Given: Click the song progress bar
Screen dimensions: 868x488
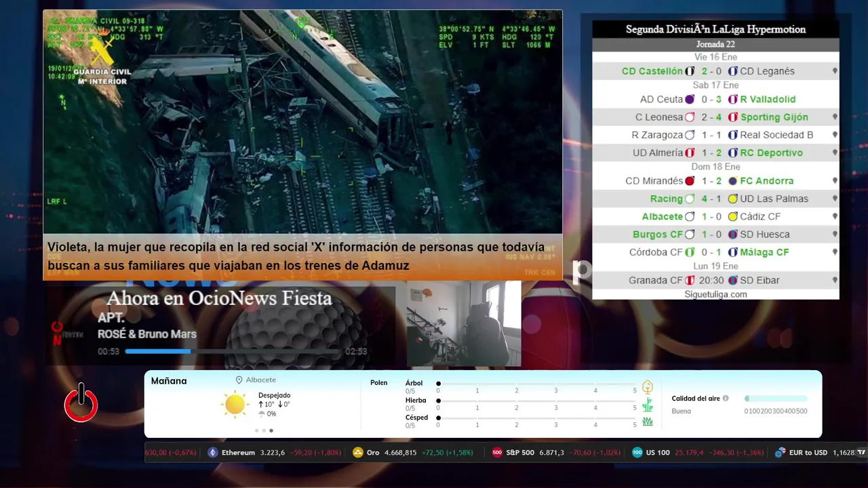Looking at the screenshot, I should pos(233,351).
